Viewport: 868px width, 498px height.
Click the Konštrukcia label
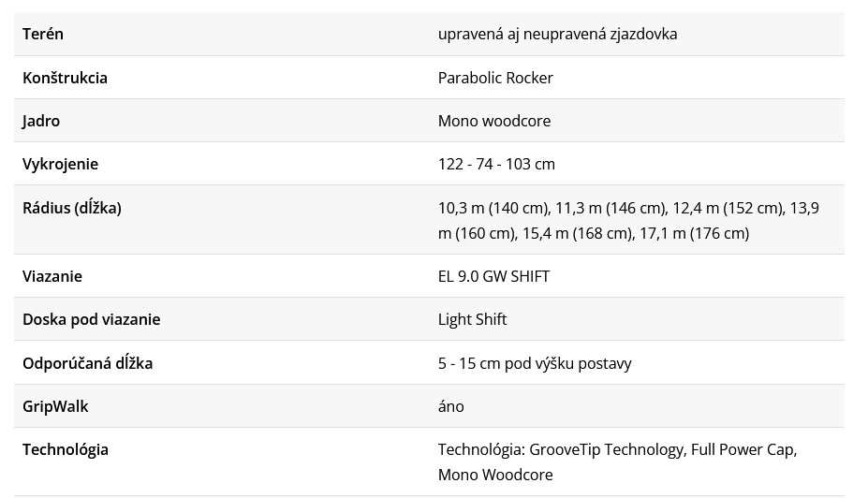click(x=65, y=78)
